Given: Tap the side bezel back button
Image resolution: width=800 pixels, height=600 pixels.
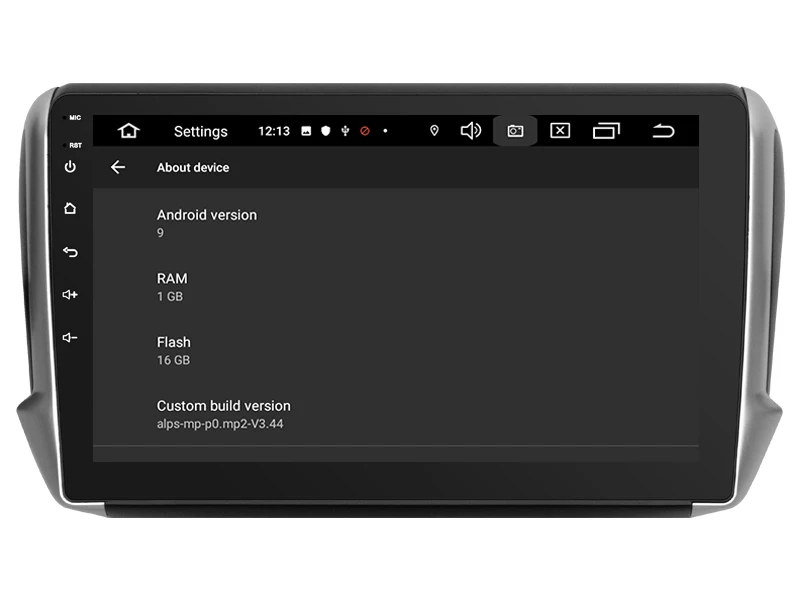Looking at the screenshot, I should coord(70,252).
